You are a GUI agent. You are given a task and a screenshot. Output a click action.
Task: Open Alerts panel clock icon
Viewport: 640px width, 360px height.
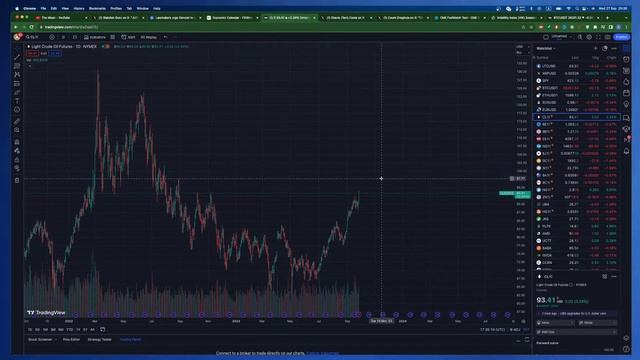[626, 59]
